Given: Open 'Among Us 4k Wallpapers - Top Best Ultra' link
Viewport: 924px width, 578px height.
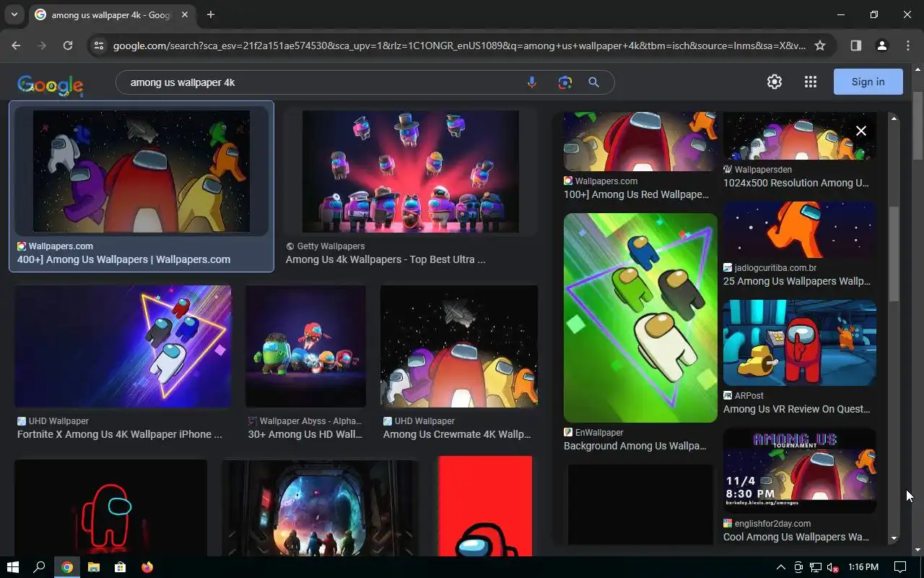Looking at the screenshot, I should [385, 259].
